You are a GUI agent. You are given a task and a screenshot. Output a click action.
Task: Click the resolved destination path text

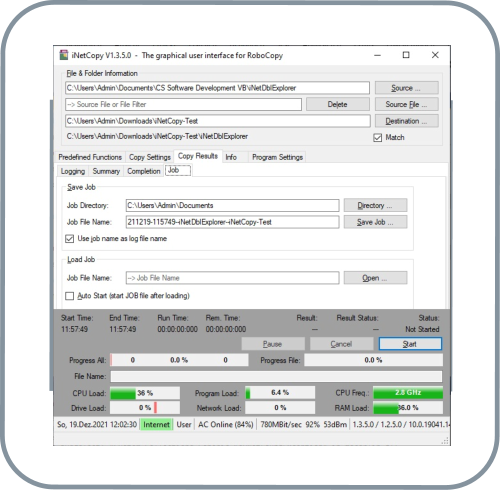tap(157, 136)
